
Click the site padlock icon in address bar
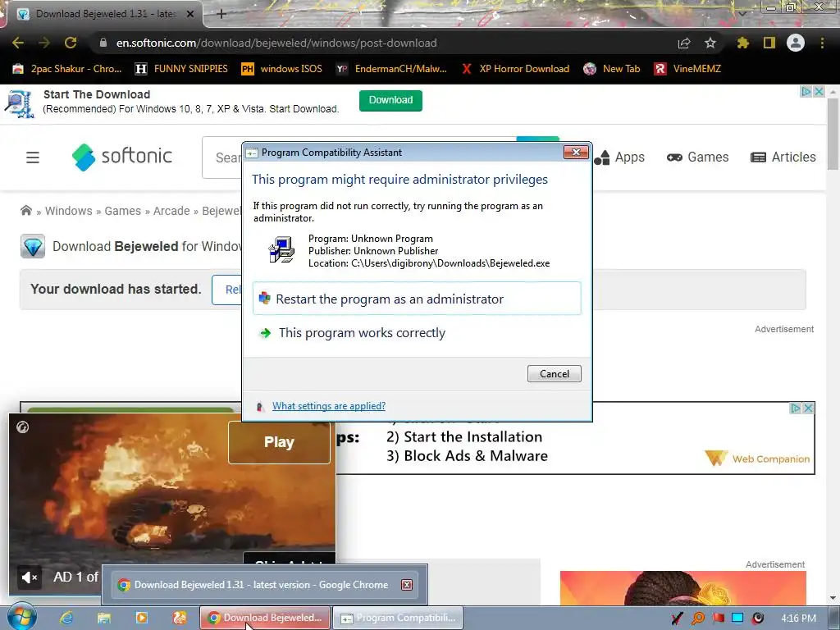[103, 43]
